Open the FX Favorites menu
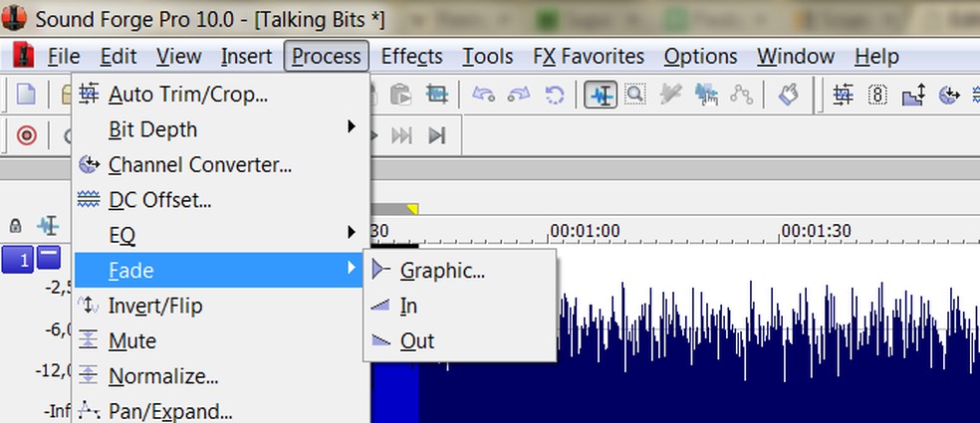980x423 pixels. tap(589, 56)
